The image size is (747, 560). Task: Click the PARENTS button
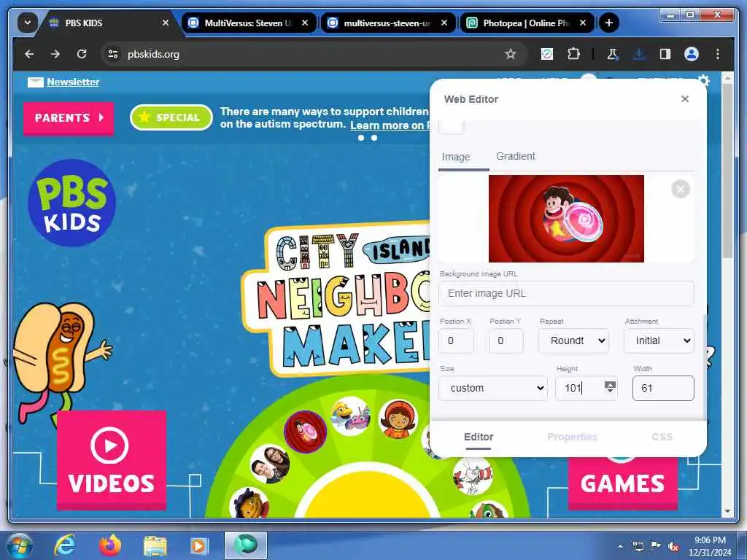pos(69,117)
